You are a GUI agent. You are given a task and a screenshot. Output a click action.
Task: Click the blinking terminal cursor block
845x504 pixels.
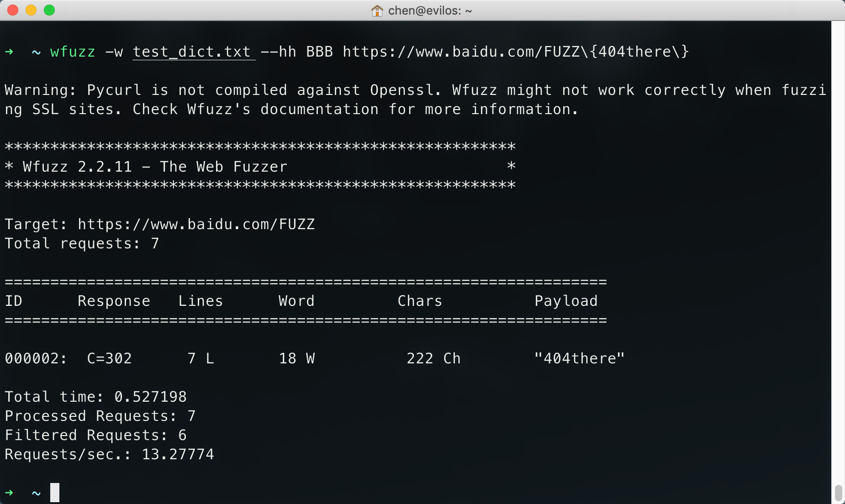click(54, 493)
